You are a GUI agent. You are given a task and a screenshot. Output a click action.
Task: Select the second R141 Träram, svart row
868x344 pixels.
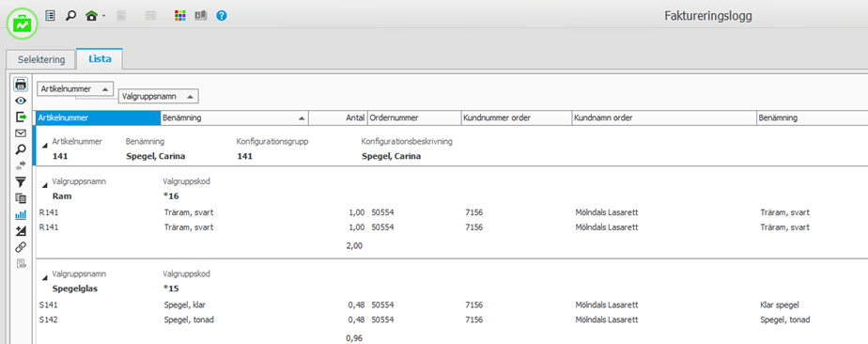tap(452, 227)
